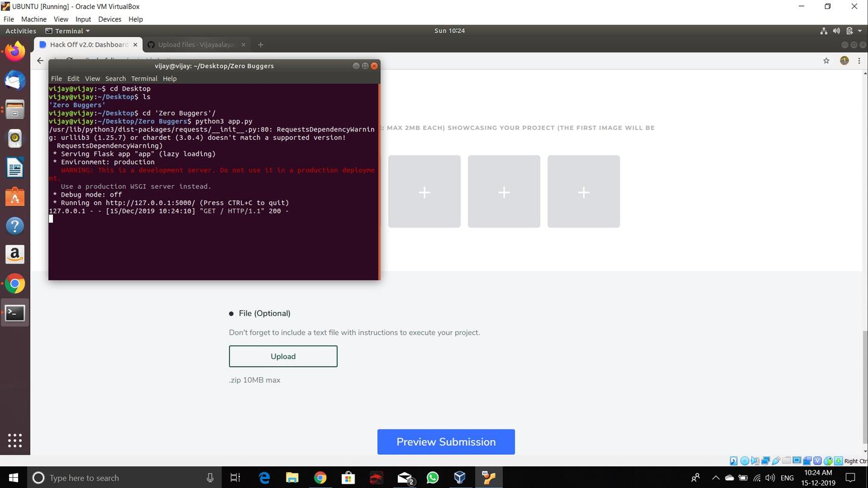Switch ENG input language indicator

pyautogui.click(x=787, y=477)
